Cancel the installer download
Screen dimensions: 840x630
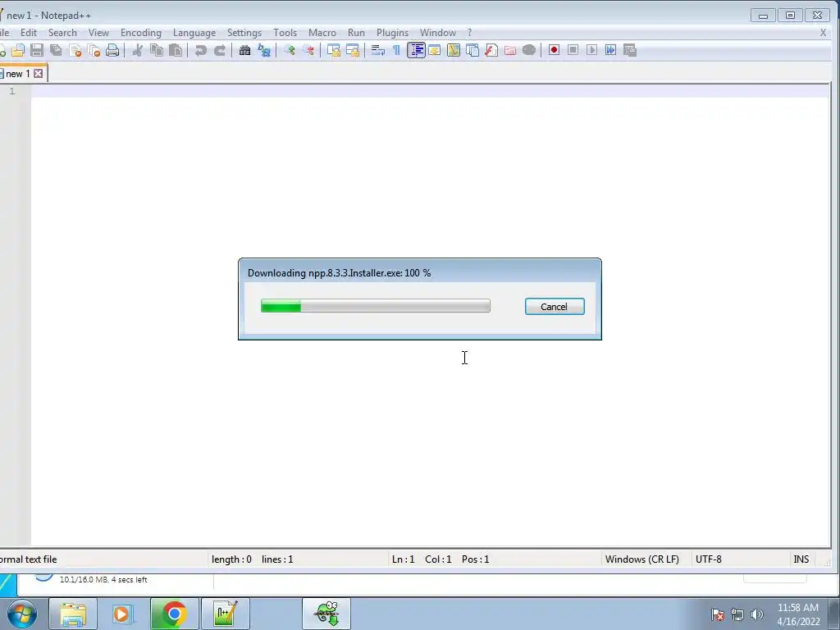pyautogui.click(x=555, y=307)
